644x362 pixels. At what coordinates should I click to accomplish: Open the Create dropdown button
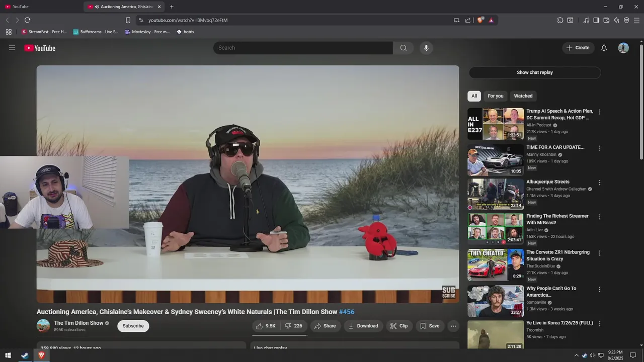coord(578,48)
